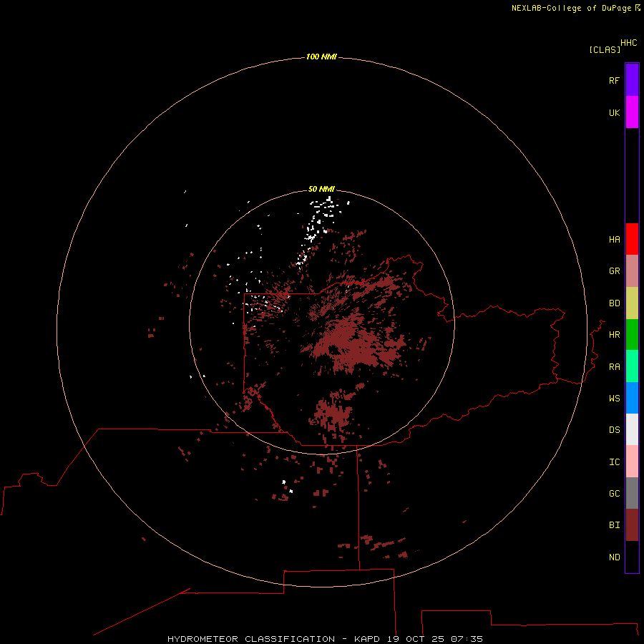Click the BI dark red legend swatch

tap(632, 525)
